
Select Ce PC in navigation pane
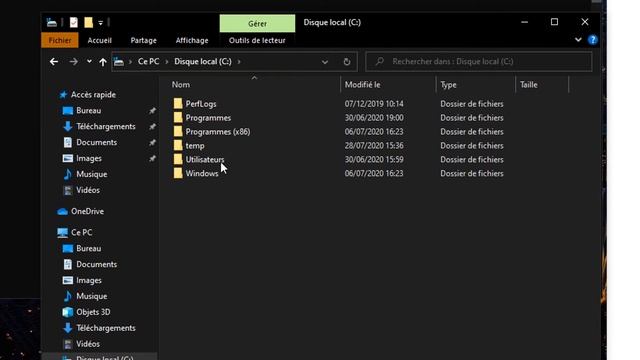coord(82,233)
